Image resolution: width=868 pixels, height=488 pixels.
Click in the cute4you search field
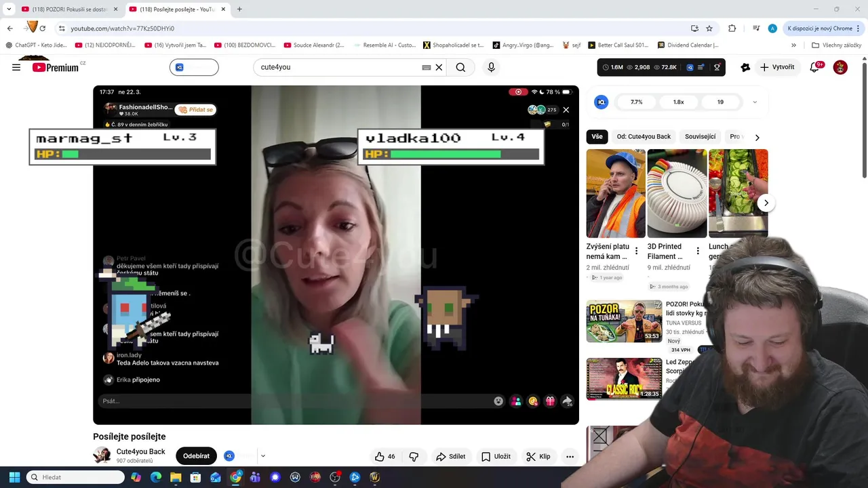[x=337, y=67]
